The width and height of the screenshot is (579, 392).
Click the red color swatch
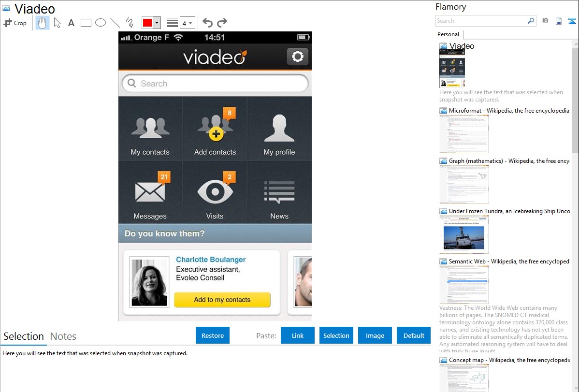(147, 23)
